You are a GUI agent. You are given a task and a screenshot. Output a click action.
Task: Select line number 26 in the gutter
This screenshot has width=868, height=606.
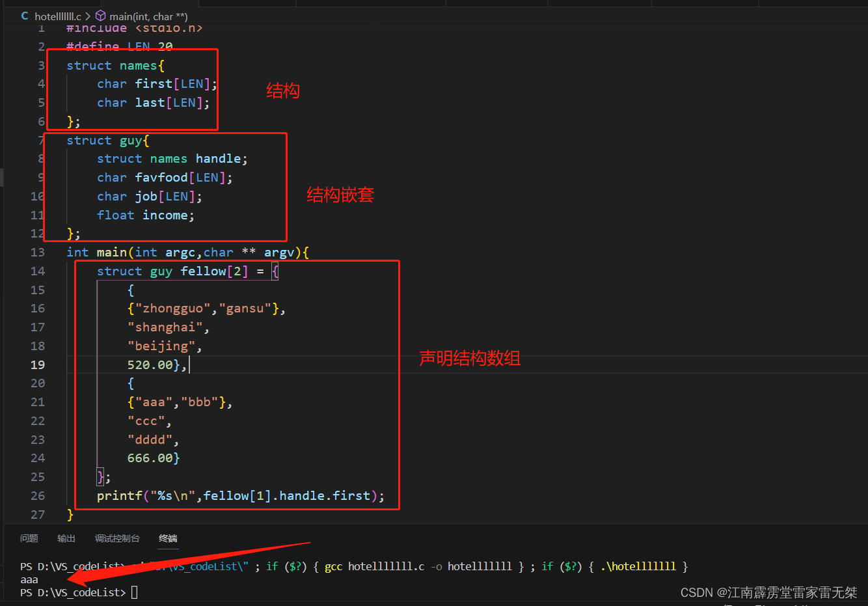click(x=38, y=496)
